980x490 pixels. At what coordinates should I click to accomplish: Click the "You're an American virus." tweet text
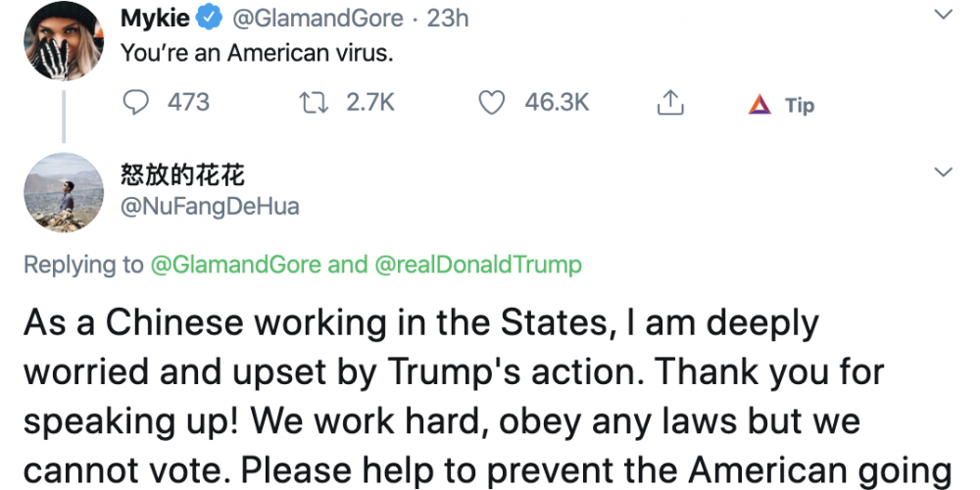click(256, 53)
